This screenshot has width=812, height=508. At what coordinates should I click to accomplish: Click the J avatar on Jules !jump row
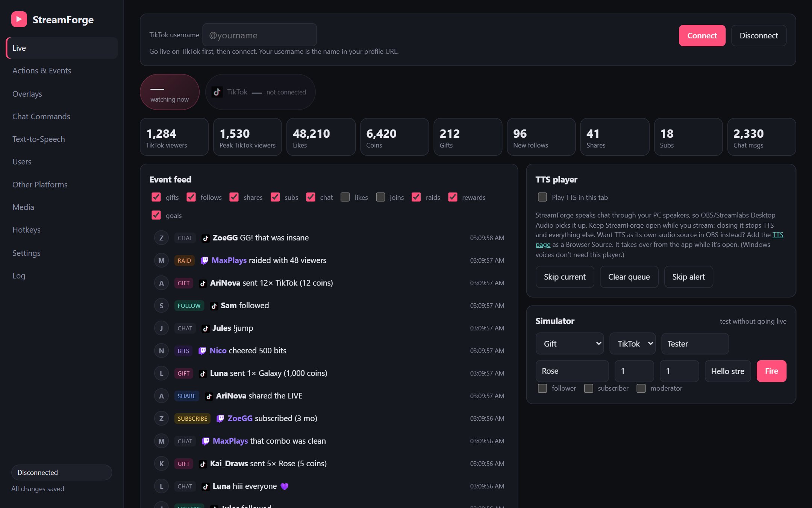161,328
